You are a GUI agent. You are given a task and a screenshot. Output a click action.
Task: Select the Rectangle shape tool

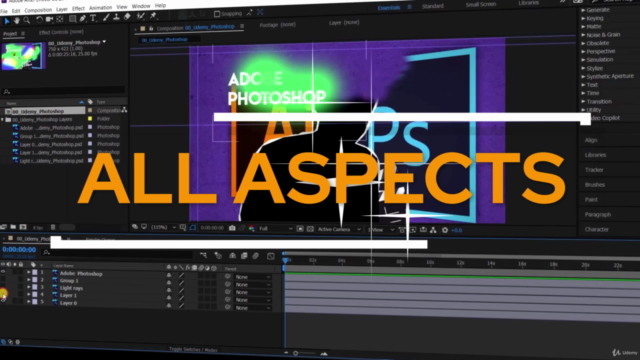[73, 19]
